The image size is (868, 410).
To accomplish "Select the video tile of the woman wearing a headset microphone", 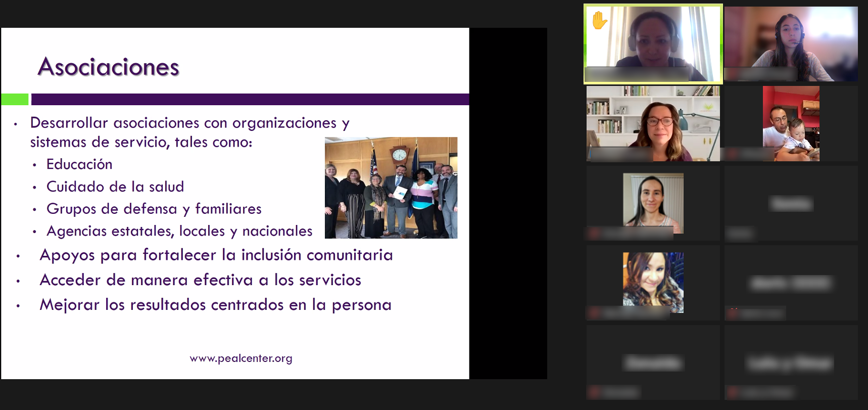I will coord(791,43).
